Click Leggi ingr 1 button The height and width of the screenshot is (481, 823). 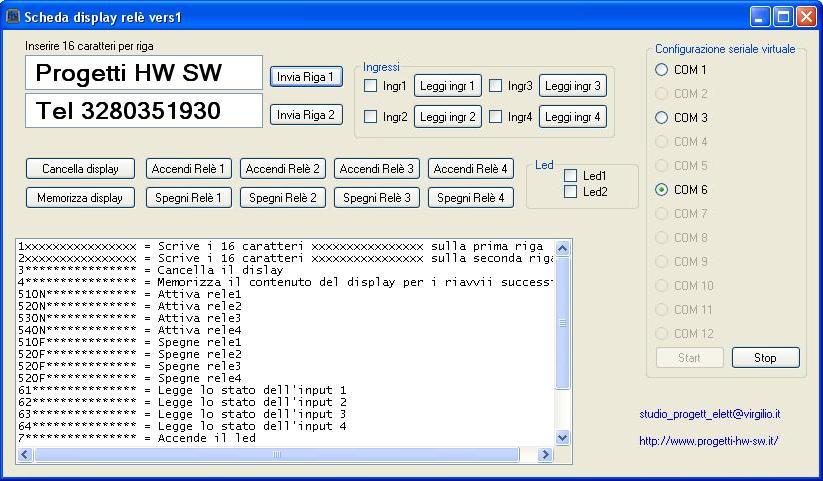click(x=448, y=86)
